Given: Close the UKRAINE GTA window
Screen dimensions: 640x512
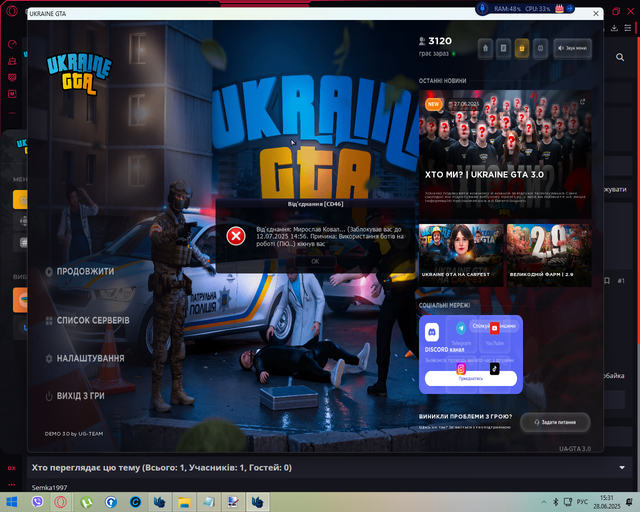Looking at the screenshot, I should click(x=596, y=13).
